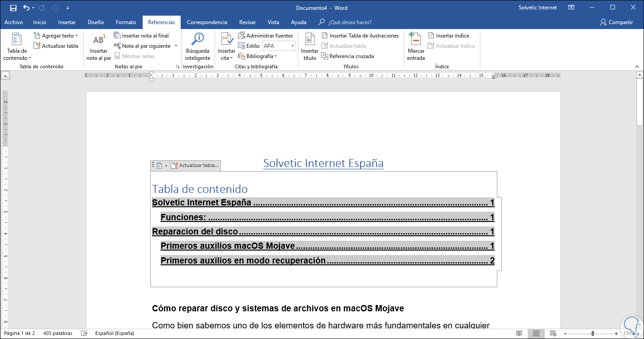Go to 'Primeros auxilios macOS Mojave' entry
Screen dimensions: 644x339
pos(327,246)
